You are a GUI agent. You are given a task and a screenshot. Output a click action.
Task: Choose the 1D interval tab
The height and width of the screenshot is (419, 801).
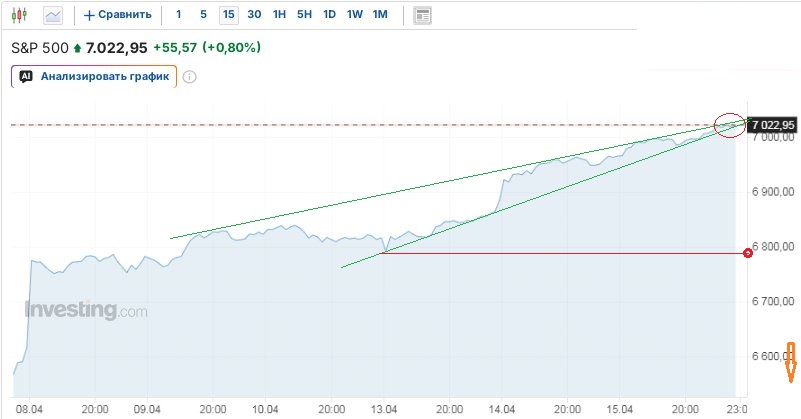[329, 15]
